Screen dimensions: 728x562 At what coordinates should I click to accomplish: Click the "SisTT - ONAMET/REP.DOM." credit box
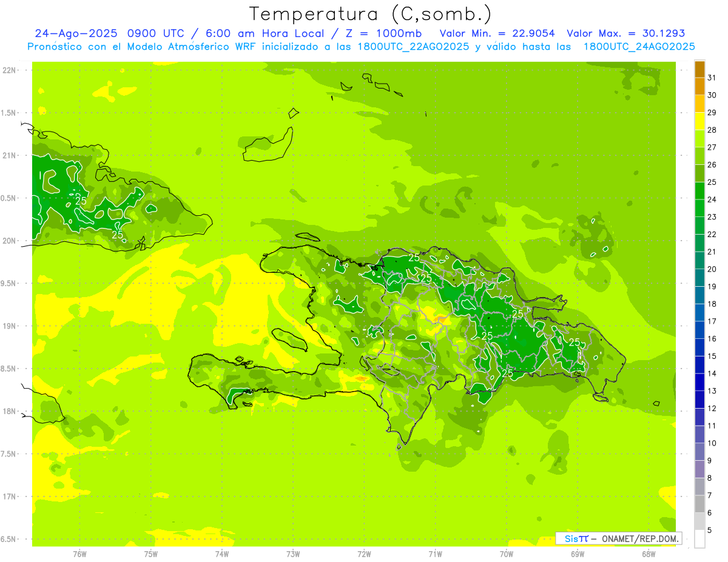pos(619,538)
